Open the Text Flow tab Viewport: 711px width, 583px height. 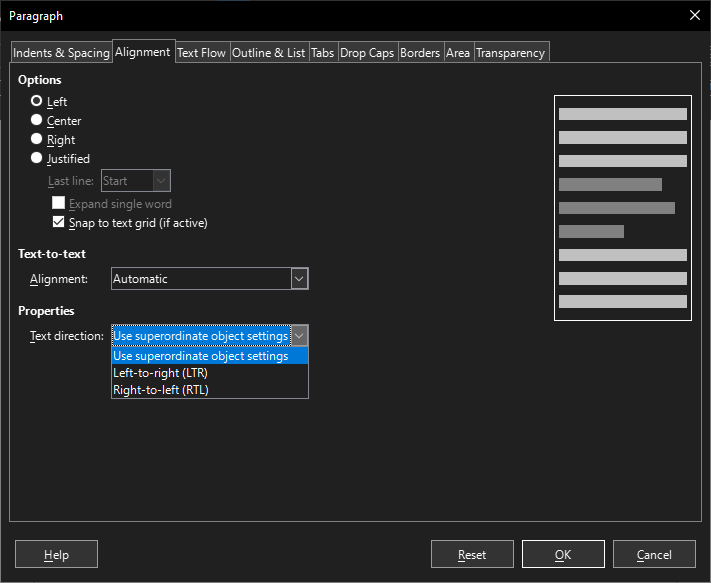(x=201, y=53)
